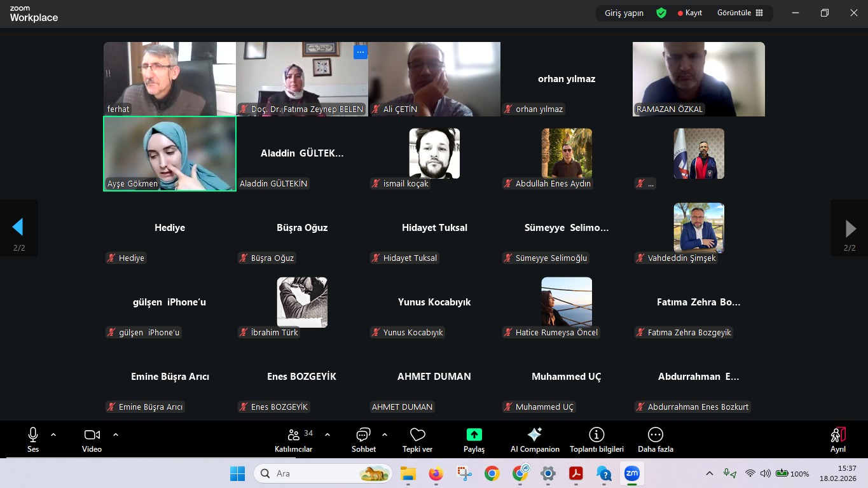Expand video options arrow next to Video
868x488 pixels.
tap(116, 435)
